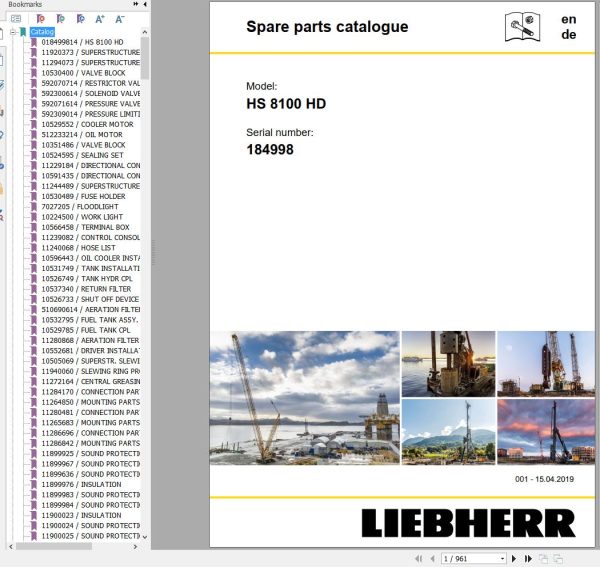
Task: Click bookmark icon beside 10596443 / OIL COOLER
Action: pyautogui.click(x=34, y=258)
